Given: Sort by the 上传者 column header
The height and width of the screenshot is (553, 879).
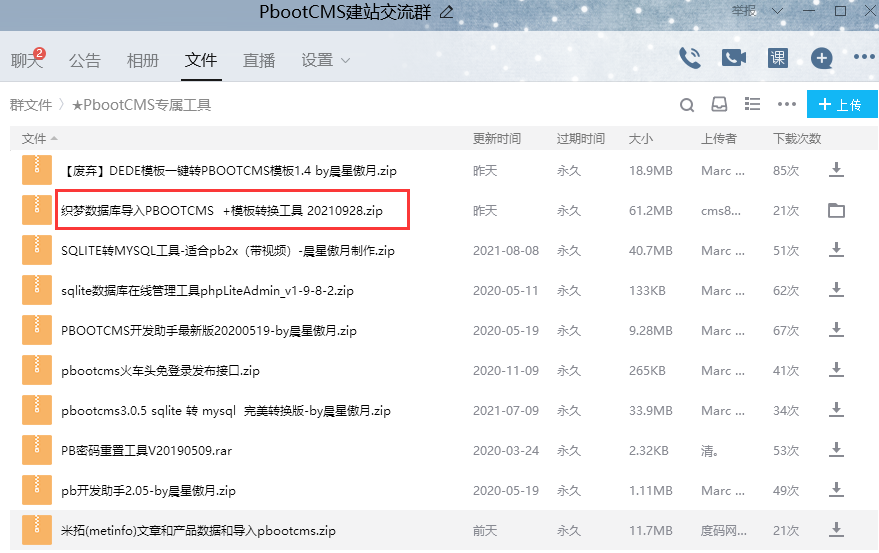Looking at the screenshot, I should click(x=719, y=139).
